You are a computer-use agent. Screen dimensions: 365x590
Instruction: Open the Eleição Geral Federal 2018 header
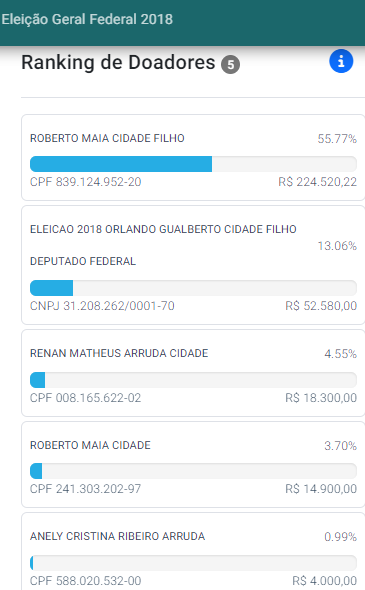click(x=87, y=19)
